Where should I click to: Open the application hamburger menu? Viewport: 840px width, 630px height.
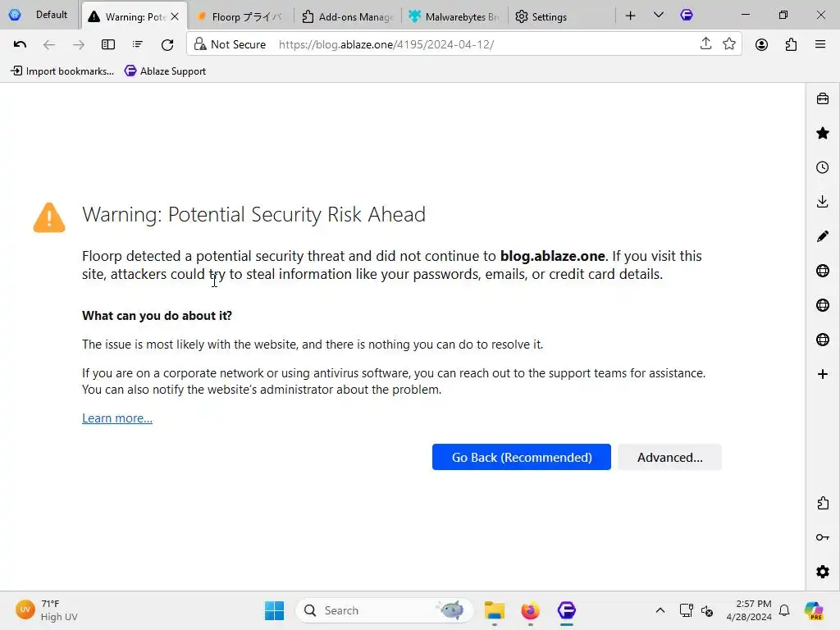pyautogui.click(x=819, y=44)
